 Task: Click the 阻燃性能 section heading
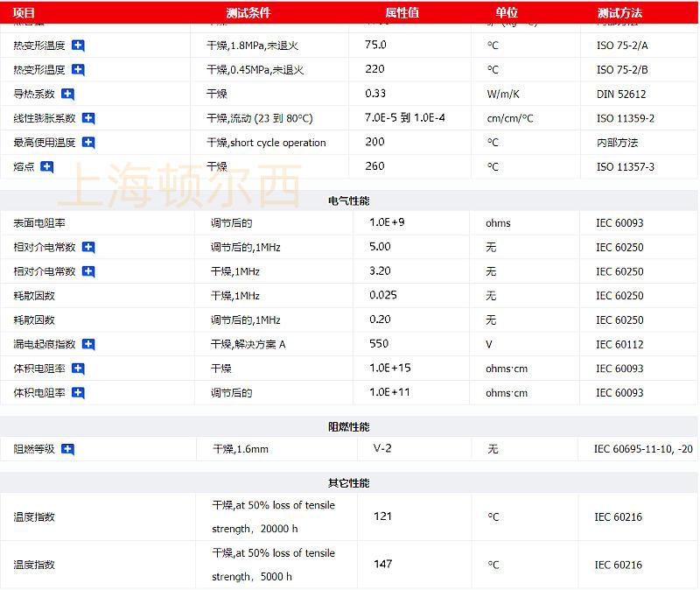coord(348,427)
